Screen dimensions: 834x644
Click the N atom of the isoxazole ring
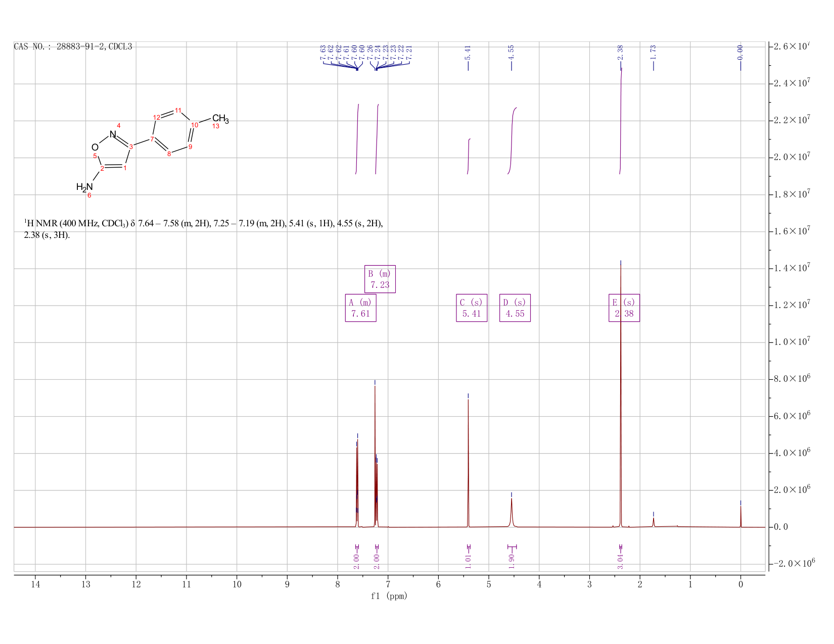coord(113,134)
